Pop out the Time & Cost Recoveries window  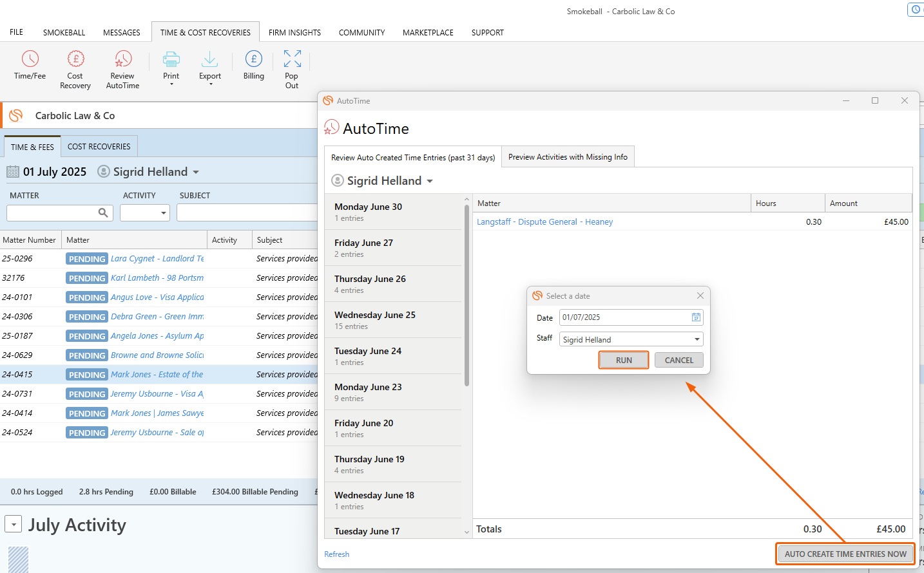coord(292,70)
